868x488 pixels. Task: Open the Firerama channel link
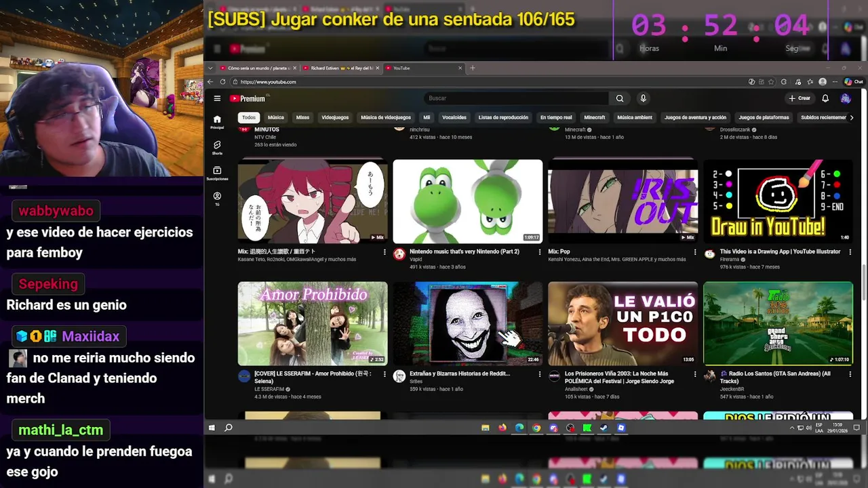point(730,259)
